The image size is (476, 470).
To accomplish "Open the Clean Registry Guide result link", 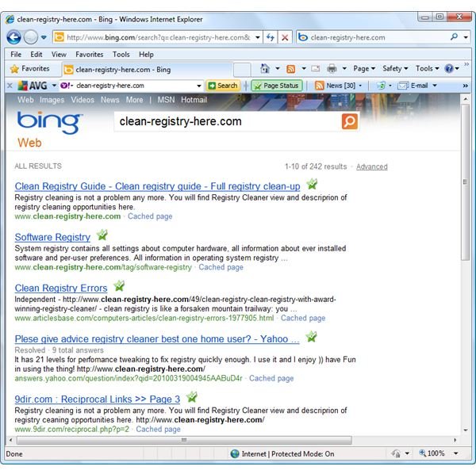I will point(157,186).
